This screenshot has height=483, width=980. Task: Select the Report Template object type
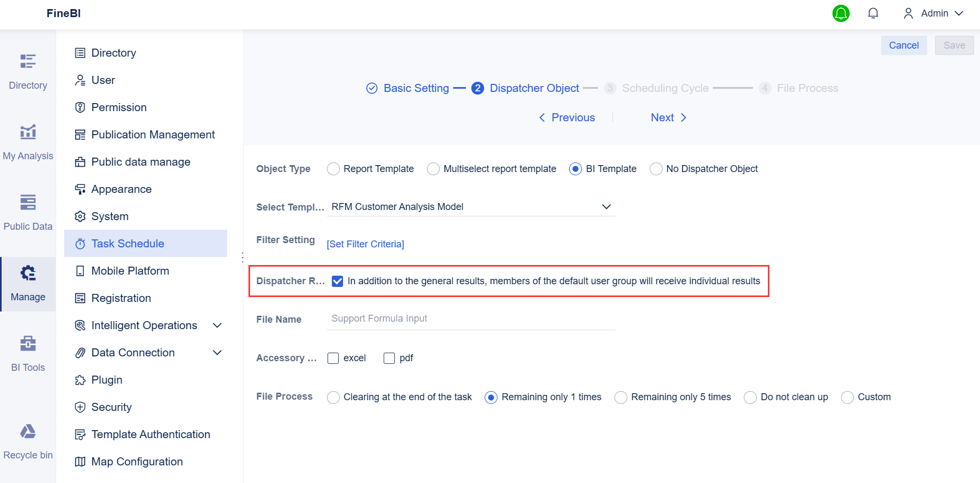click(333, 168)
